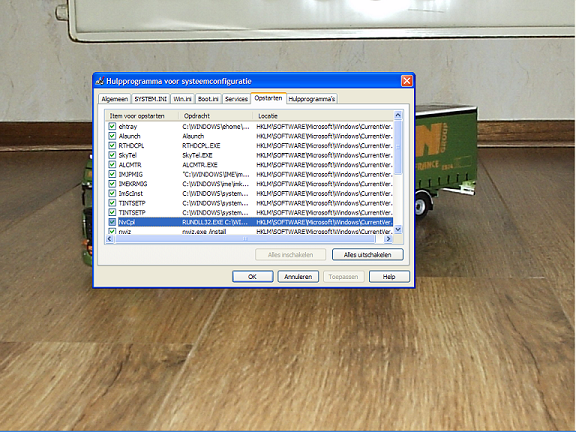Click the HKLM location cell in nwiz row
The height and width of the screenshot is (432, 576).
click(x=324, y=231)
